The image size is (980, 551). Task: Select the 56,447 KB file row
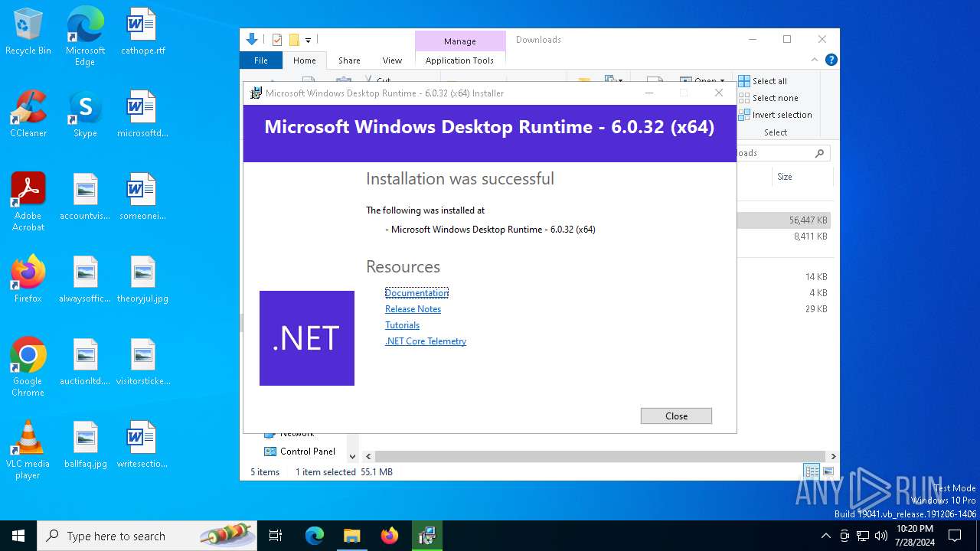point(784,220)
